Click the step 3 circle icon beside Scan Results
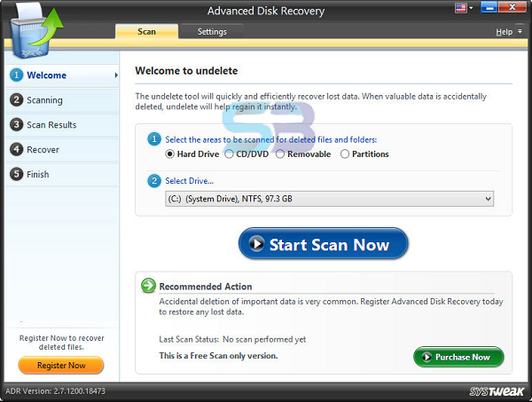Image resolution: width=532 pixels, height=402 pixels. pos(16,124)
